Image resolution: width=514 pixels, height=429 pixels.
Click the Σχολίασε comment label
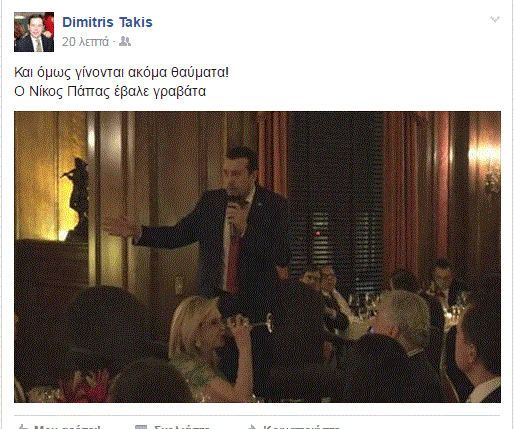[x=182, y=427]
